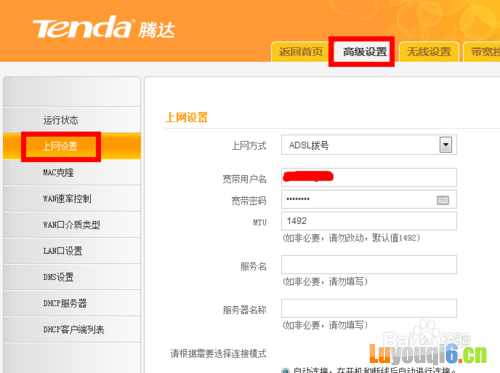Click the 宽带密码 input field
The height and width of the screenshot is (373, 500).
pos(369,199)
